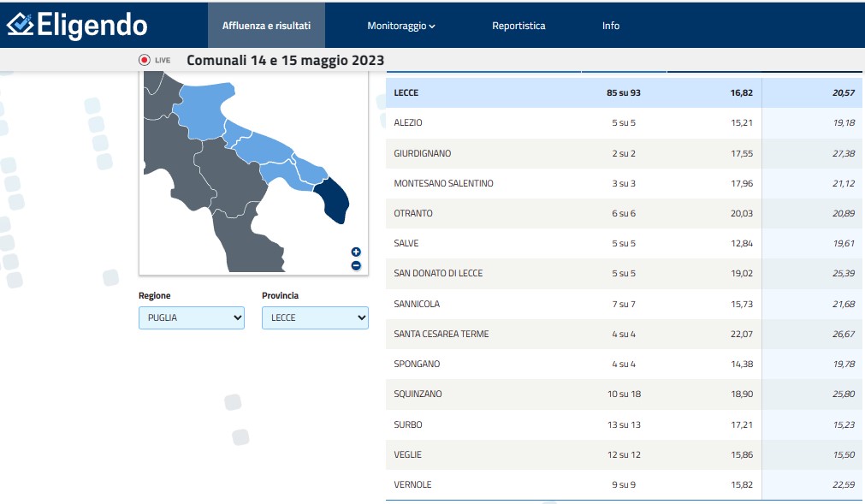Open the Provincia dropdown showing LECCE

point(315,317)
